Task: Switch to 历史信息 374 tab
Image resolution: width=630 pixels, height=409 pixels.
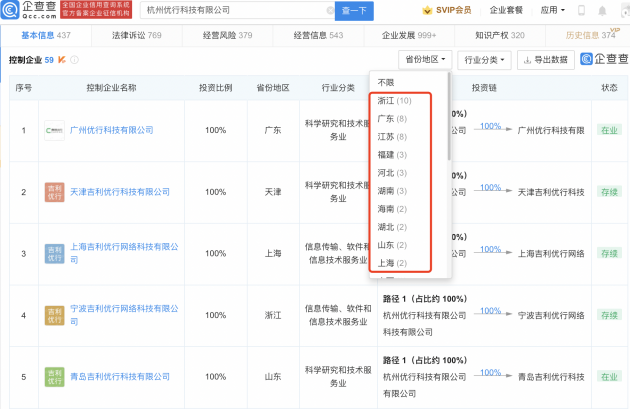Action: click(590, 35)
